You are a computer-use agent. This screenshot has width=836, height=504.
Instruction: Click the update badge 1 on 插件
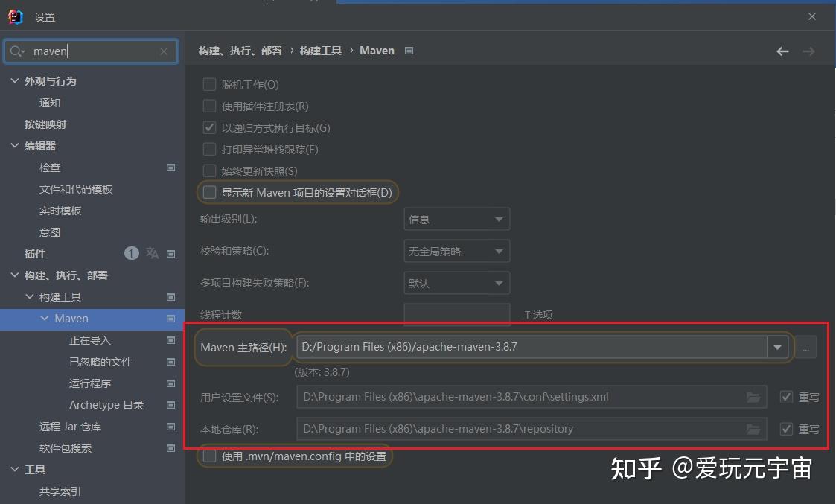click(132, 253)
